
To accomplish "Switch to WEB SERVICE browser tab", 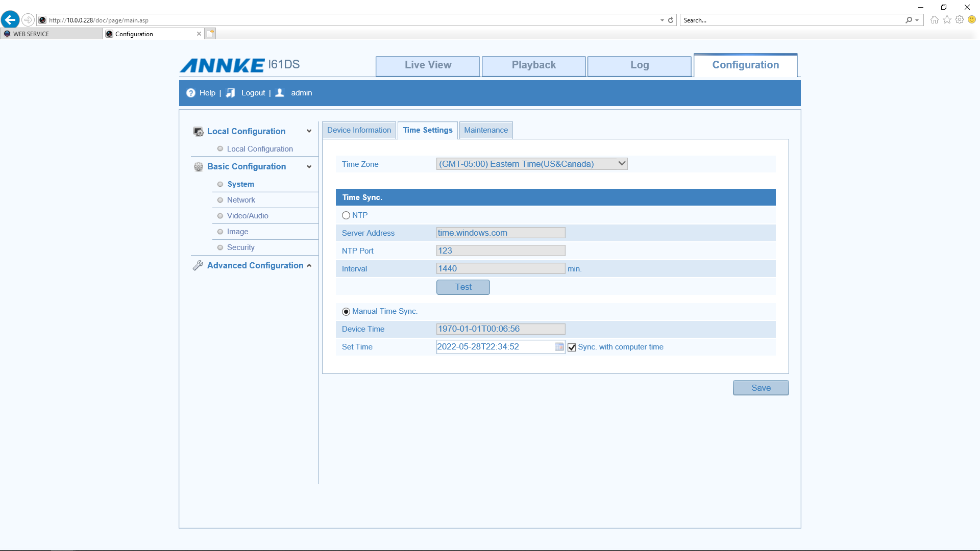I will point(51,34).
